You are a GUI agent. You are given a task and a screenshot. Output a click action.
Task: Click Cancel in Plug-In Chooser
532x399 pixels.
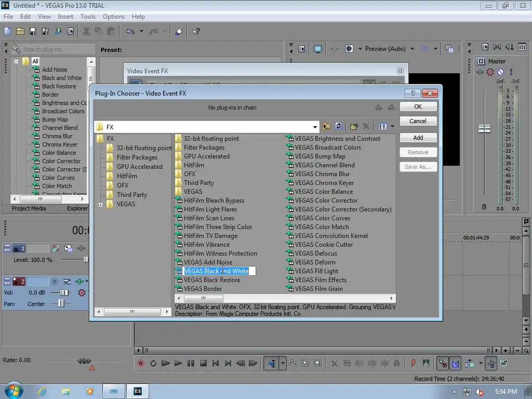click(418, 121)
